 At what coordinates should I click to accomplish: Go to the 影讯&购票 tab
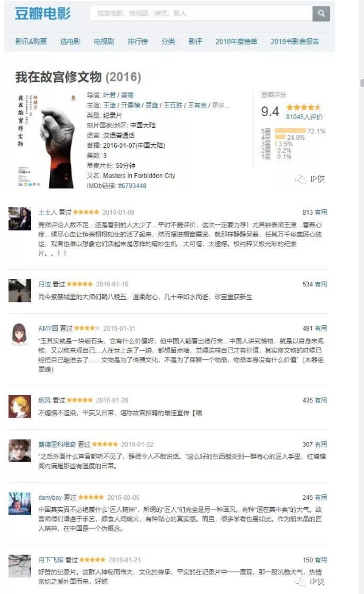point(31,41)
